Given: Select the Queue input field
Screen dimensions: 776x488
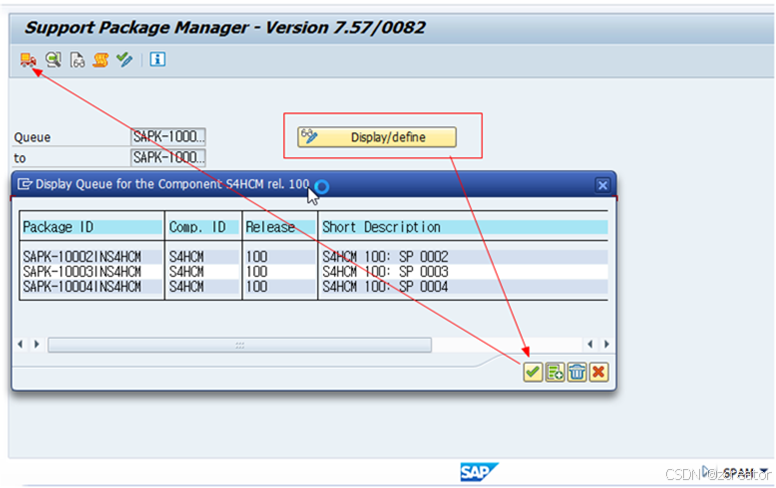Looking at the screenshot, I should pos(168,137).
